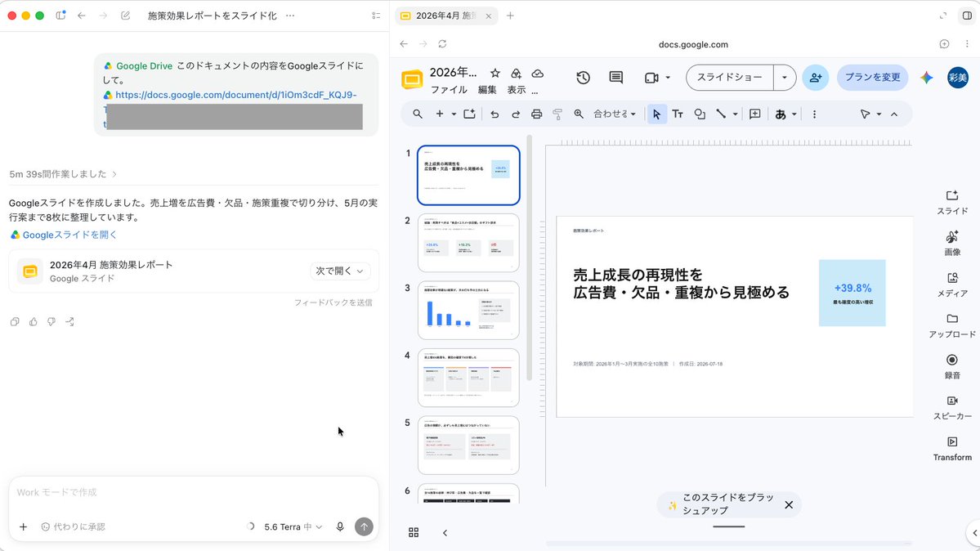Collapse the filmstrip with left chevron
Screen dimensions: 980x551
(x=445, y=533)
